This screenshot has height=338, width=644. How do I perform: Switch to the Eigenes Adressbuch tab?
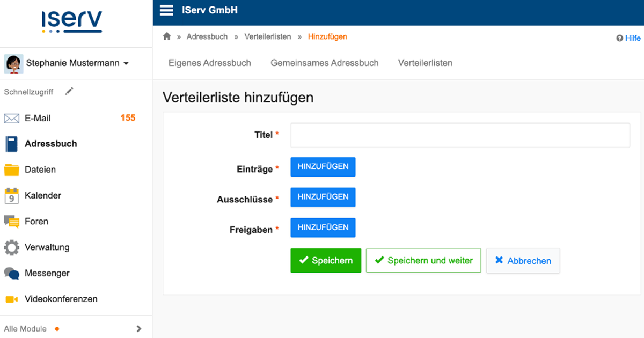click(x=210, y=63)
